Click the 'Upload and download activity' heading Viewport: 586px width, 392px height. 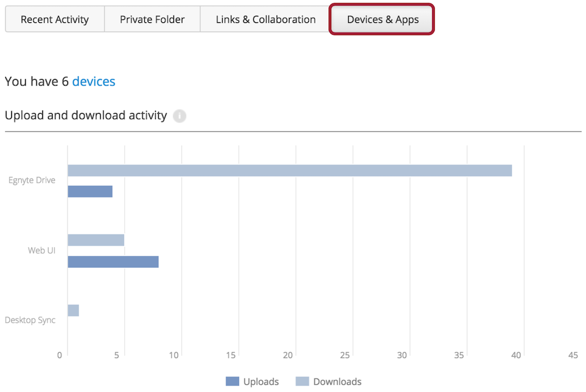(x=86, y=115)
